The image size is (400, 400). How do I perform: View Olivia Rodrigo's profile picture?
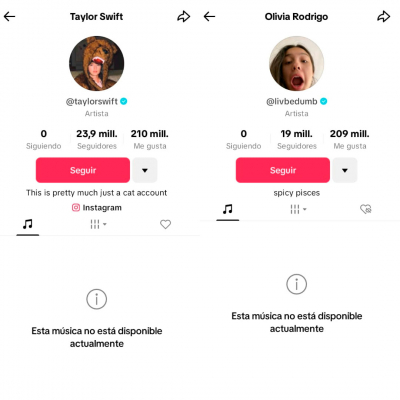297,63
